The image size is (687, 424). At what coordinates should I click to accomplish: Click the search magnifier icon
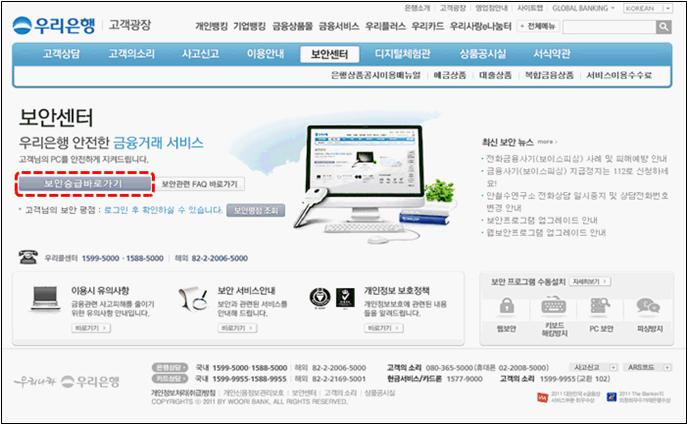(x=664, y=27)
